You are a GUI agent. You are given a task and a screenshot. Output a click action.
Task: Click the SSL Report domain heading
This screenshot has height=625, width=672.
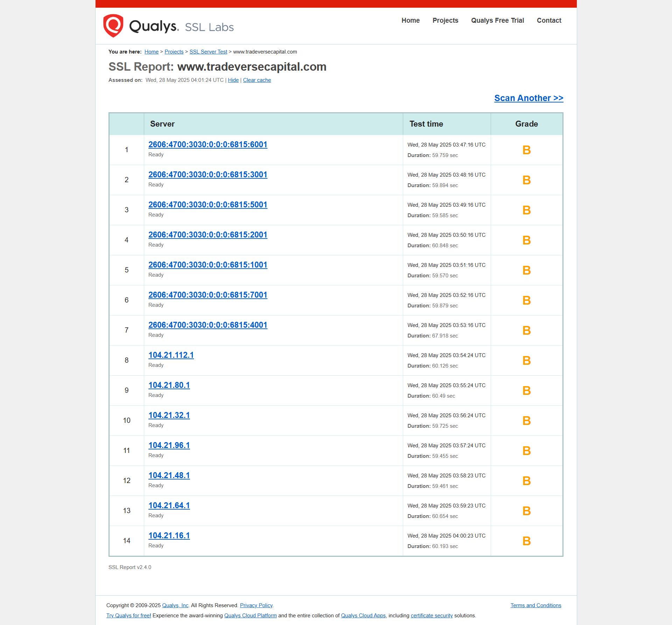coord(217,67)
